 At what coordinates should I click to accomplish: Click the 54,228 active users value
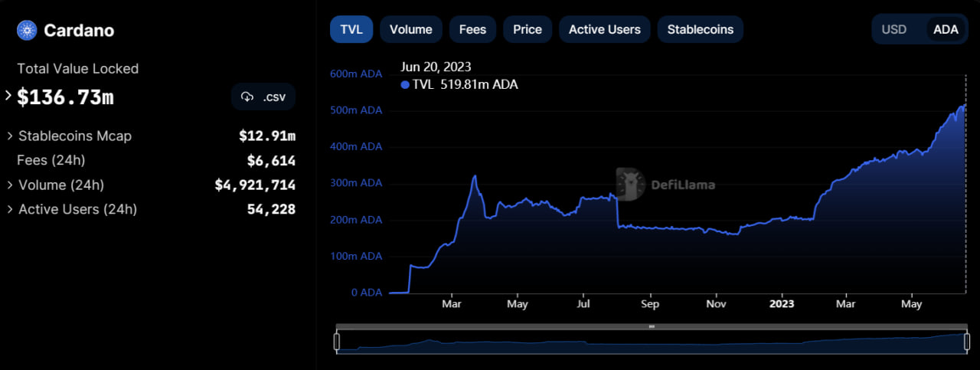(x=271, y=209)
